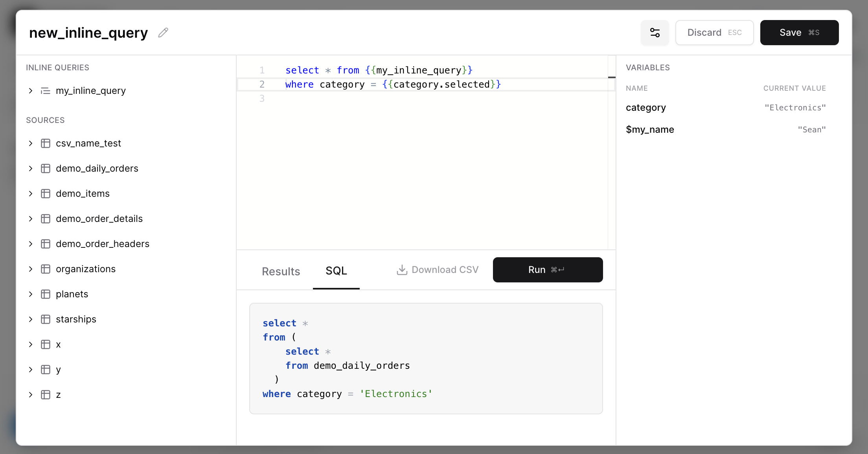
Task: Click the Download CSV icon
Action: (x=402, y=270)
